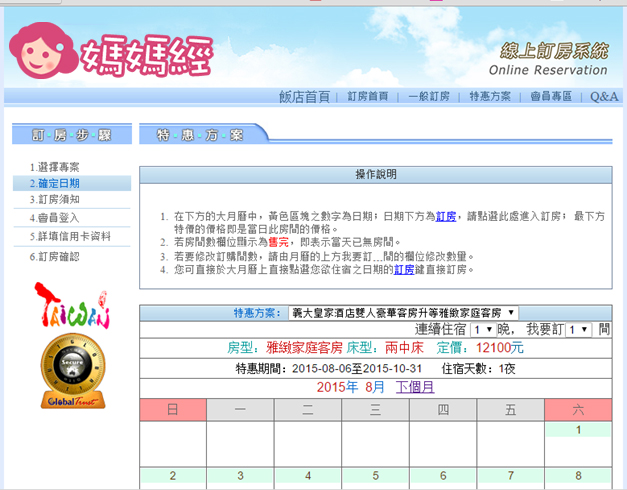
Task: Click the colorful Taiwan logo
Action: point(71,305)
